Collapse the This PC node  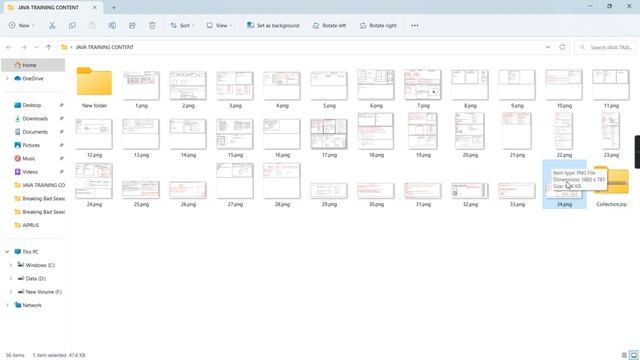click(x=7, y=252)
